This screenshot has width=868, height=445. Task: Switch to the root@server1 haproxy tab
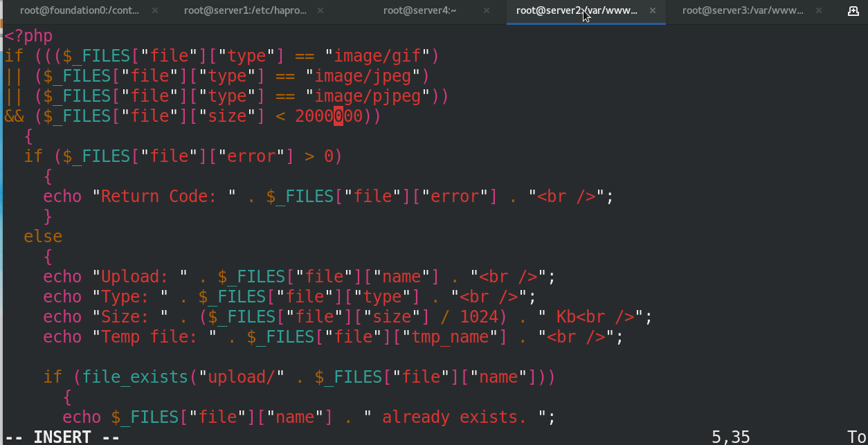[x=244, y=11]
